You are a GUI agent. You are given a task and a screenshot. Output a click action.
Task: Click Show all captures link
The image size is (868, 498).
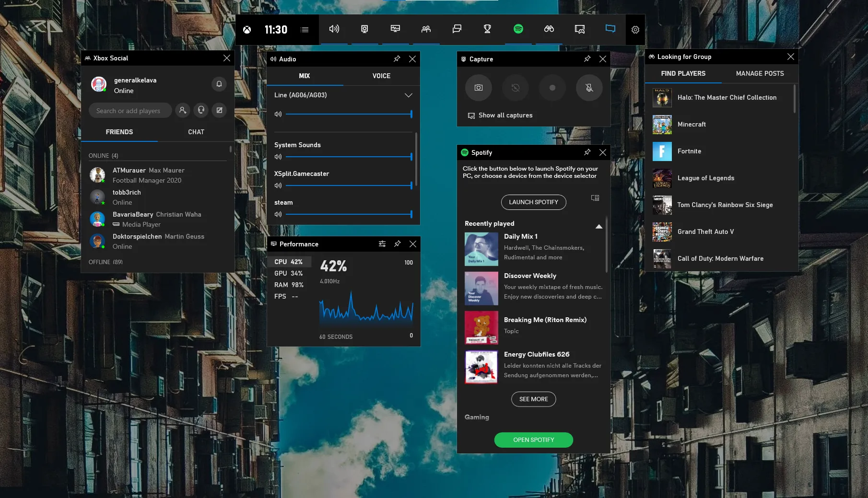500,116
